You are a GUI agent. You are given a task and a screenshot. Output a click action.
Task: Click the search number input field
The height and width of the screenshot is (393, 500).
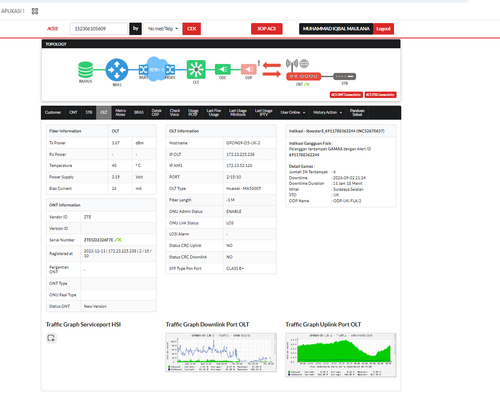point(99,29)
